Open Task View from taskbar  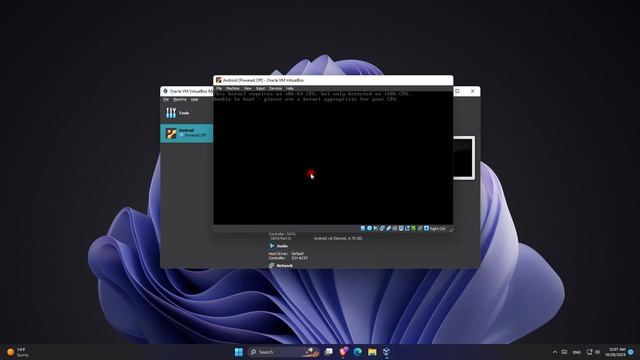(x=329, y=352)
